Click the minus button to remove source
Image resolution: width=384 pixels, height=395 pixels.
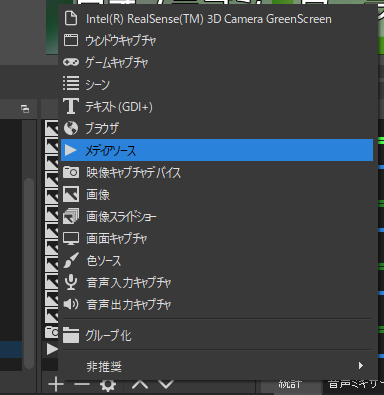pyautogui.click(x=82, y=385)
